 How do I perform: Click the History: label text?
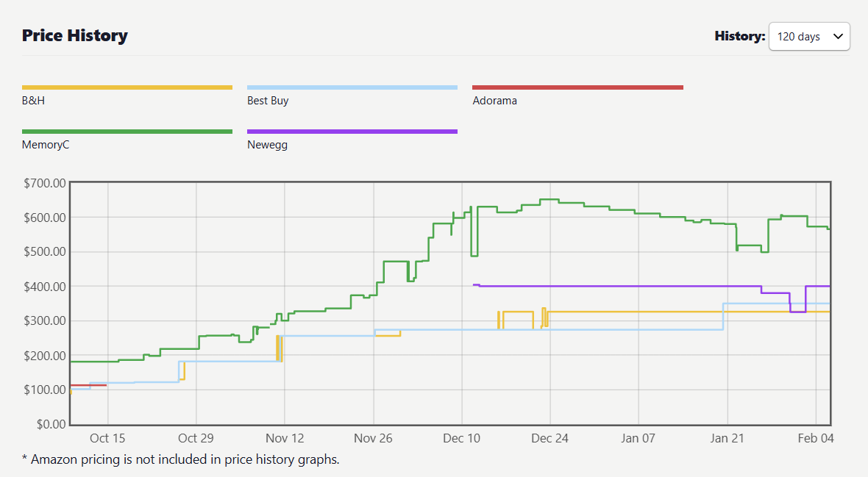coord(739,36)
